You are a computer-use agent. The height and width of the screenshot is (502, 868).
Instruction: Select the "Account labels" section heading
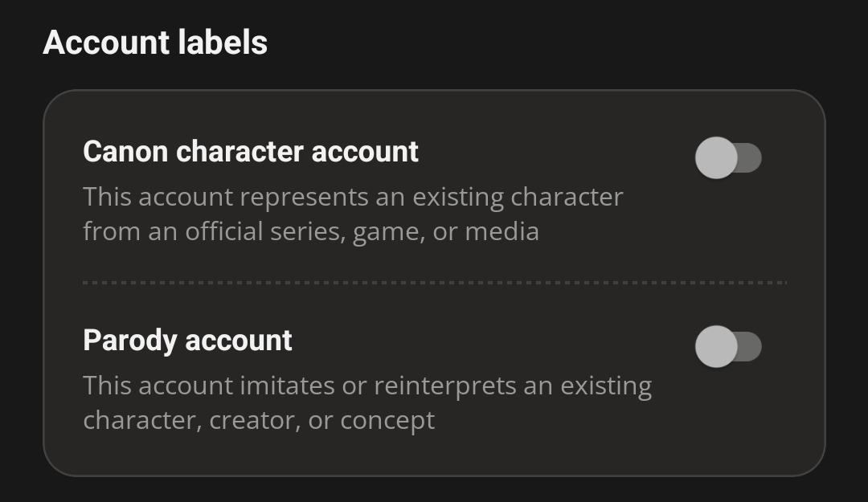pos(155,42)
